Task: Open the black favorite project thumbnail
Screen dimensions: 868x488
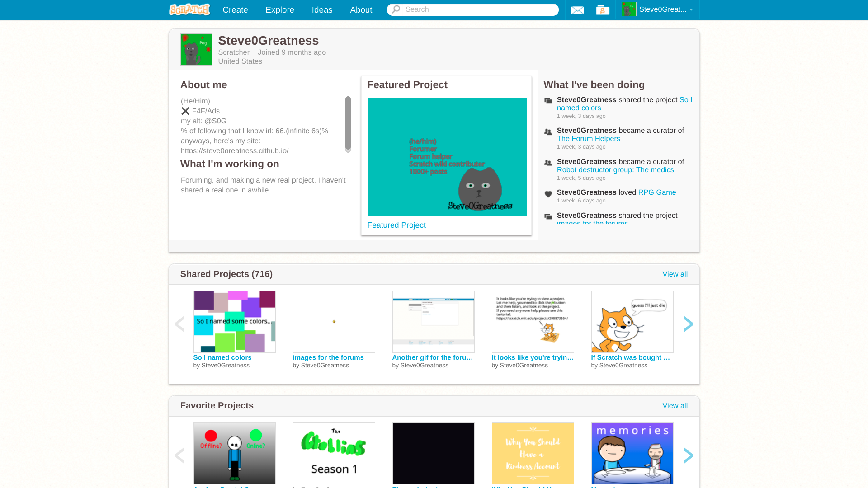Action: tap(433, 453)
